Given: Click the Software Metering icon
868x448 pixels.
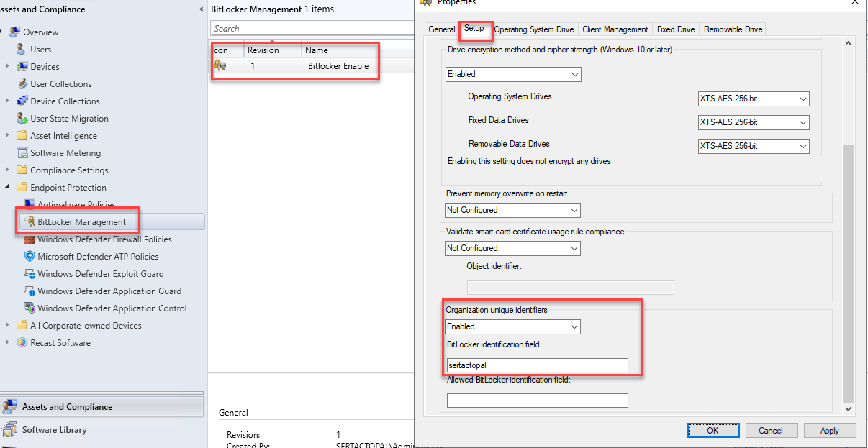Looking at the screenshot, I should pos(22,153).
